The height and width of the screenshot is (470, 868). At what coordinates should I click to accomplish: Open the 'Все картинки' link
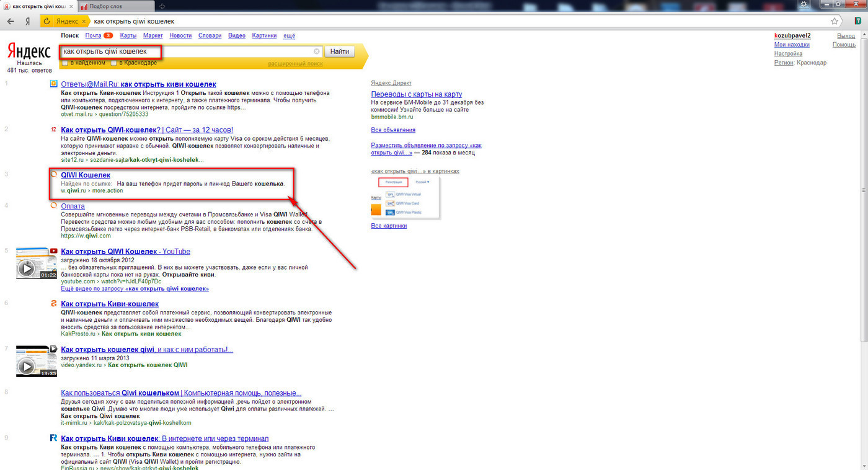389,226
